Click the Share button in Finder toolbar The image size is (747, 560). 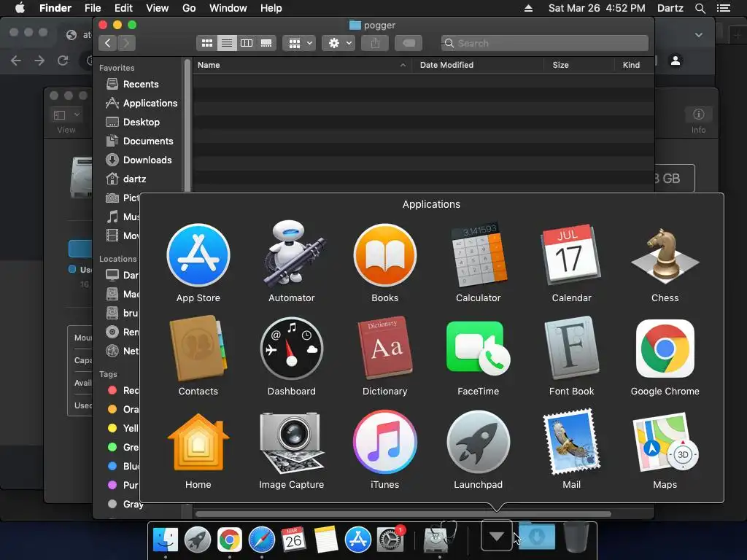point(375,43)
